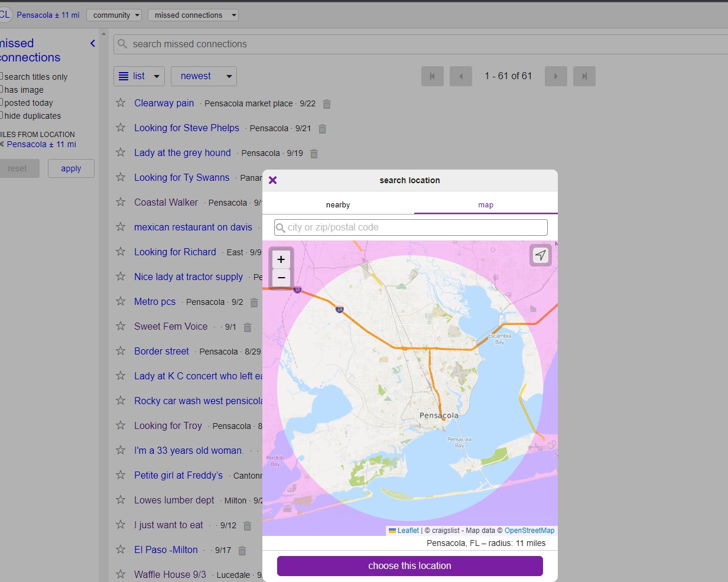The image size is (728, 582).
Task: Use current location arrow on map
Action: coord(541,255)
